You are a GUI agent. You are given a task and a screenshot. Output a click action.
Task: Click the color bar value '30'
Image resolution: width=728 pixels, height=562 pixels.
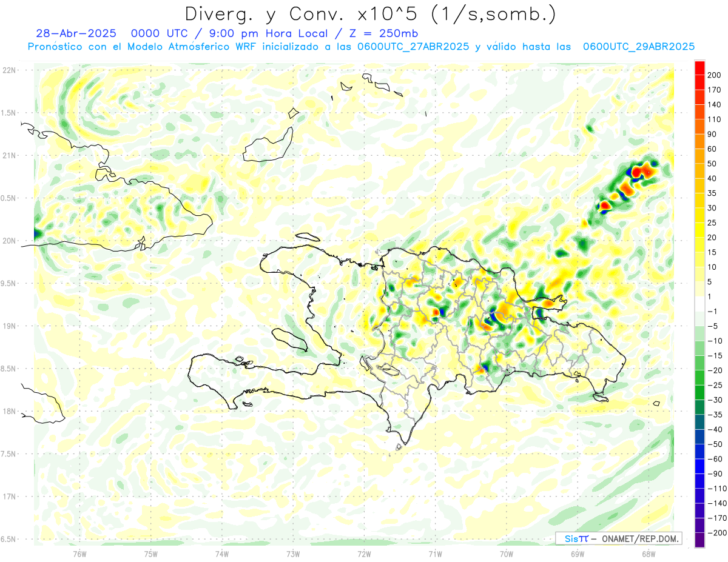click(x=712, y=208)
